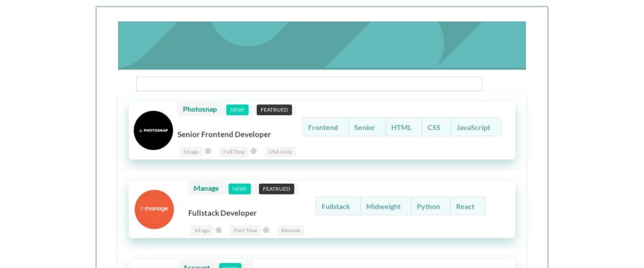Screen dimensions: 644x268
Task: Click 'Part Time' label on Manage card
Action: [245, 231]
